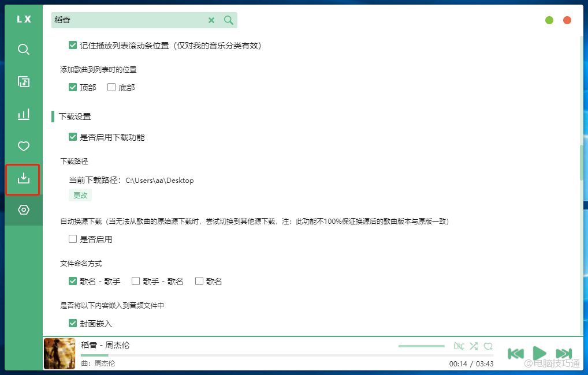Open the download manager sidebar icon

[24, 179]
